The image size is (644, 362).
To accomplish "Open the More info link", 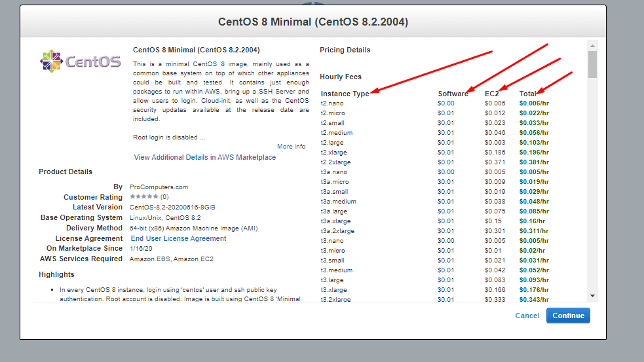I will coord(291,147).
